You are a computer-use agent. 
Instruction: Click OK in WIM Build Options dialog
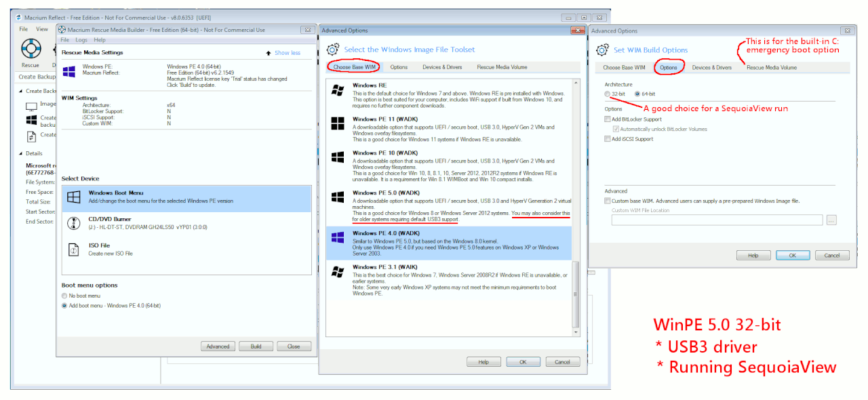point(792,256)
